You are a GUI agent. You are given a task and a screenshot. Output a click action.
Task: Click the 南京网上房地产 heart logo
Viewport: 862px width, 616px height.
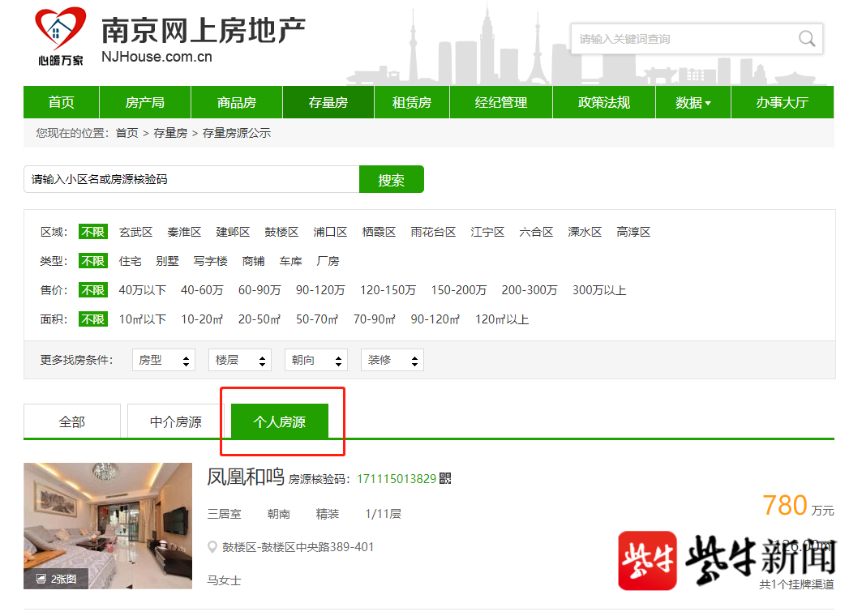click(61, 32)
